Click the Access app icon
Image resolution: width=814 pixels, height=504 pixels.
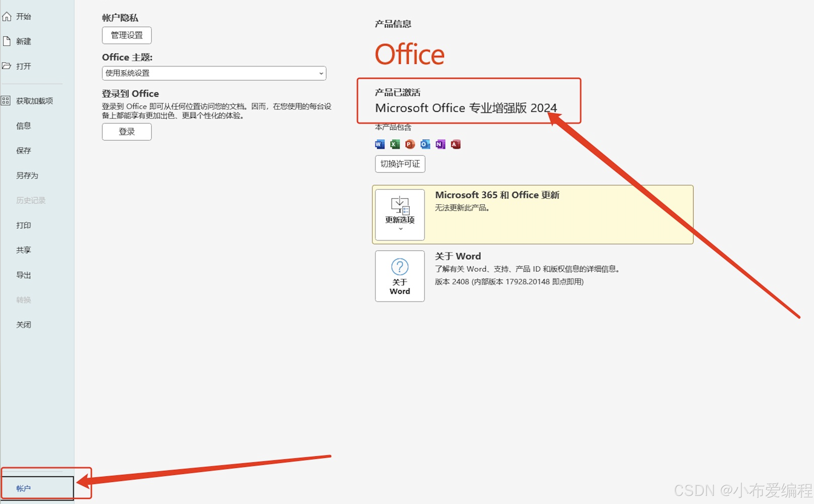pyautogui.click(x=456, y=144)
